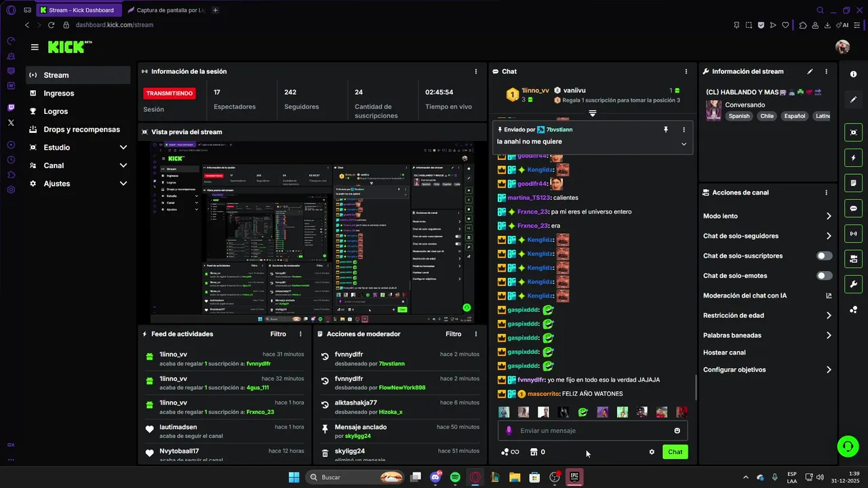868x488 pixels.
Task: Click the Spanish stream tag
Action: (x=739, y=116)
